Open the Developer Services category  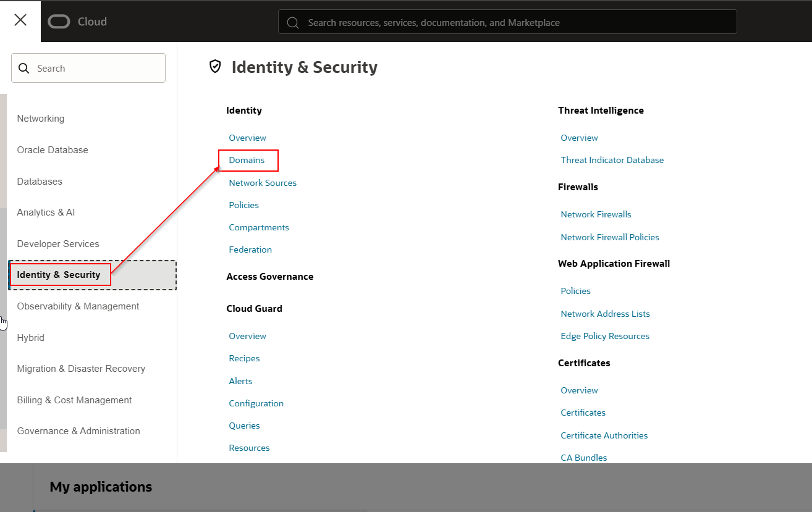58,244
